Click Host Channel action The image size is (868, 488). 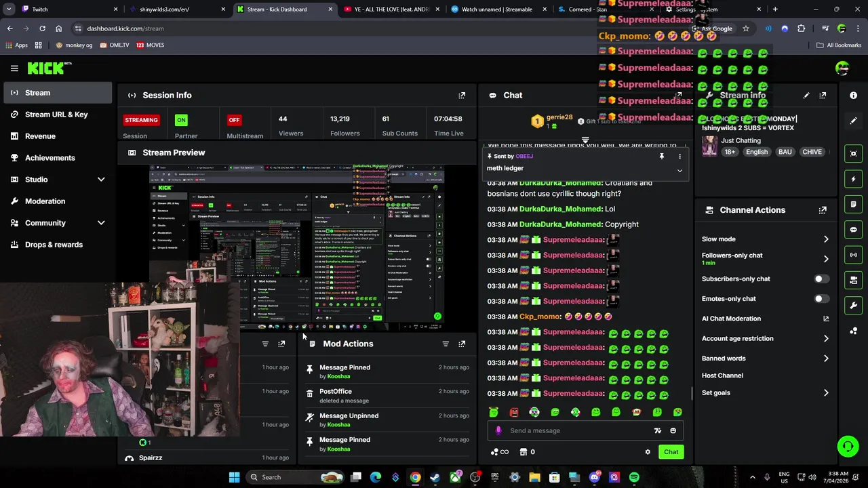tap(722, 375)
